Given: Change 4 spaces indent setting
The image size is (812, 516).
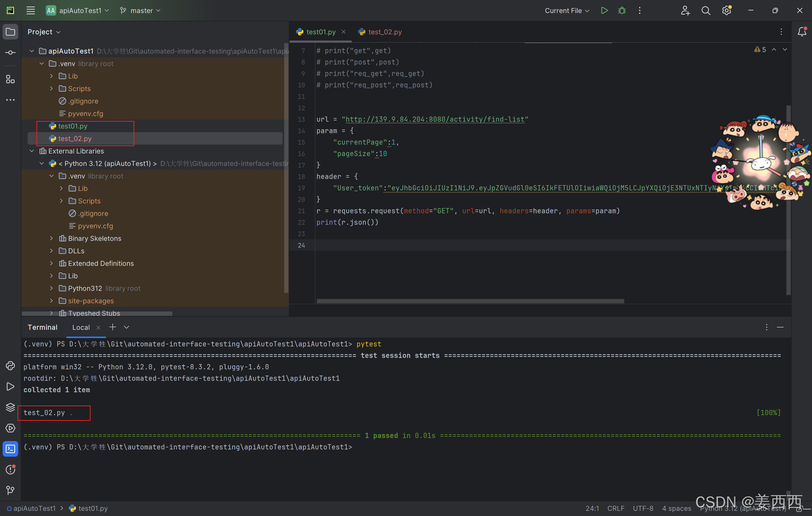Looking at the screenshot, I should pyautogui.click(x=676, y=508).
